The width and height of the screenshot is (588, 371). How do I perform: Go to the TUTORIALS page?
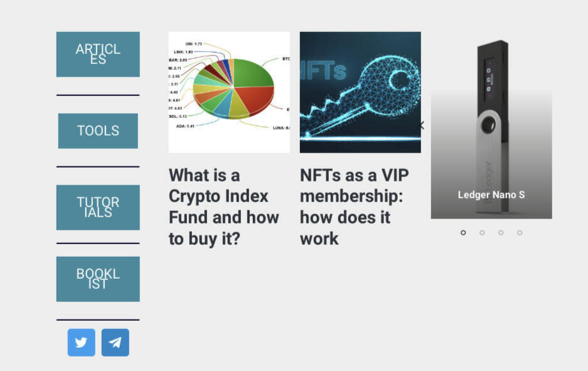[98, 207]
